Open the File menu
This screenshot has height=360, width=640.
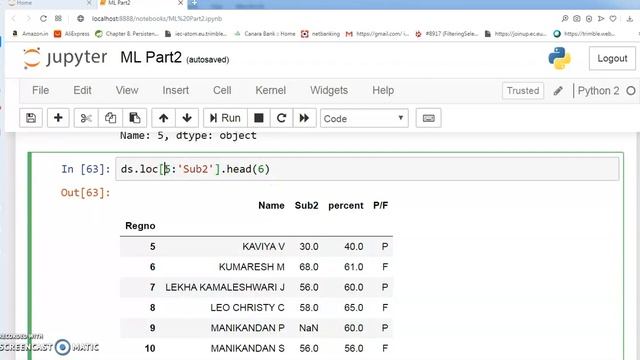coord(40,90)
